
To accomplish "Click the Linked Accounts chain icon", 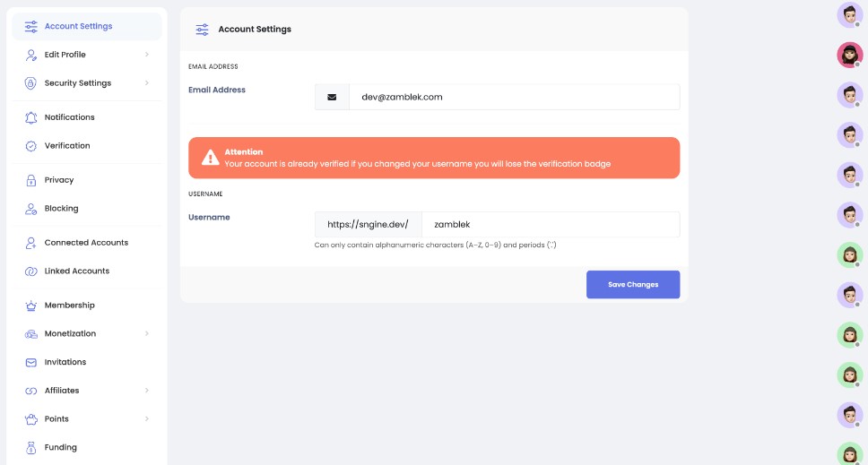I will pos(31,271).
